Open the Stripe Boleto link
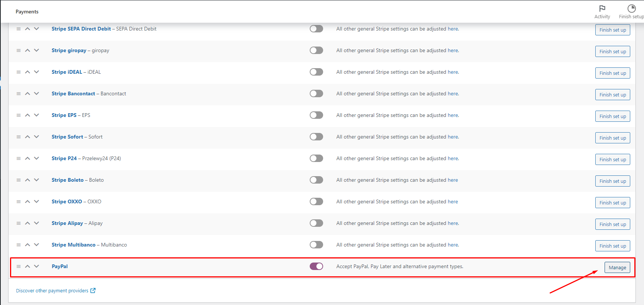 coord(68,180)
